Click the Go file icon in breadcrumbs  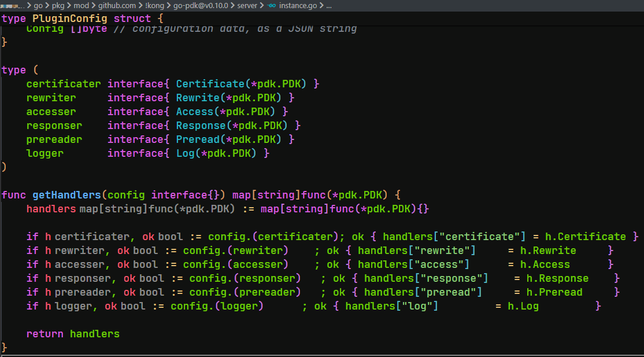(x=272, y=6)
